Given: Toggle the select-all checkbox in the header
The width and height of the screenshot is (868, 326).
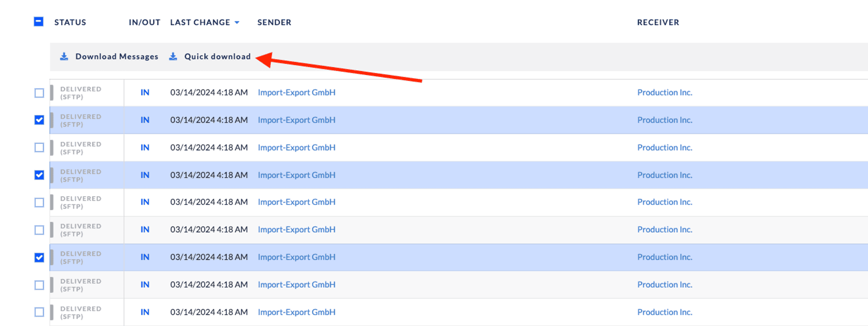Looking at the screenshot, I should [x=39, y=22].
